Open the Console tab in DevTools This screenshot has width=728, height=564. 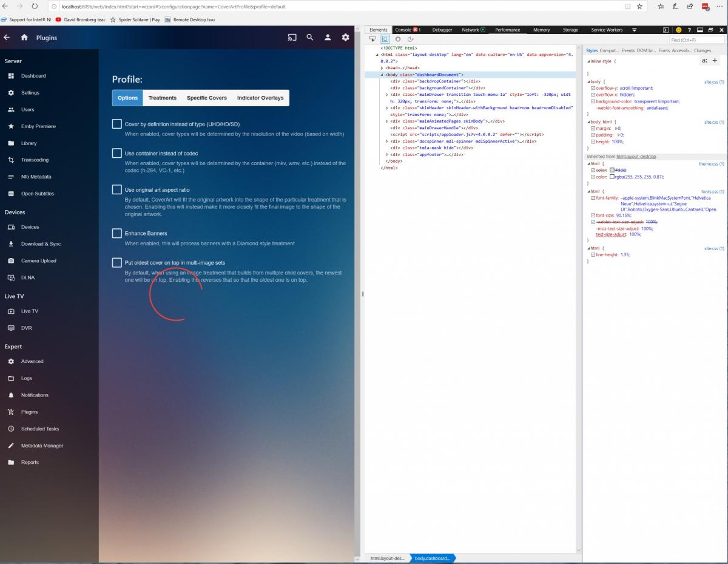[x=403, y=30]
